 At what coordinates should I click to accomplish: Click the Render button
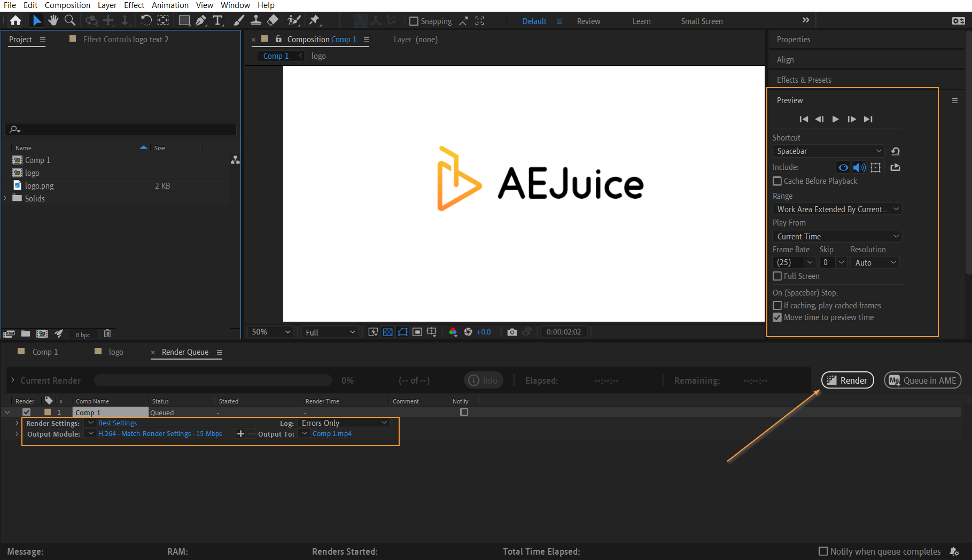[847, 380]
